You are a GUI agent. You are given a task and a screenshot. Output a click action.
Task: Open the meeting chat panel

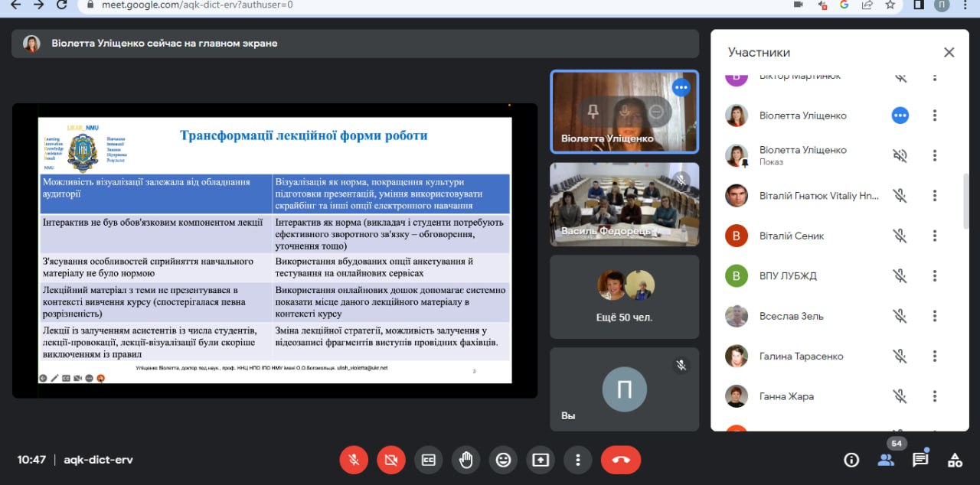click(x=920, y=460)
